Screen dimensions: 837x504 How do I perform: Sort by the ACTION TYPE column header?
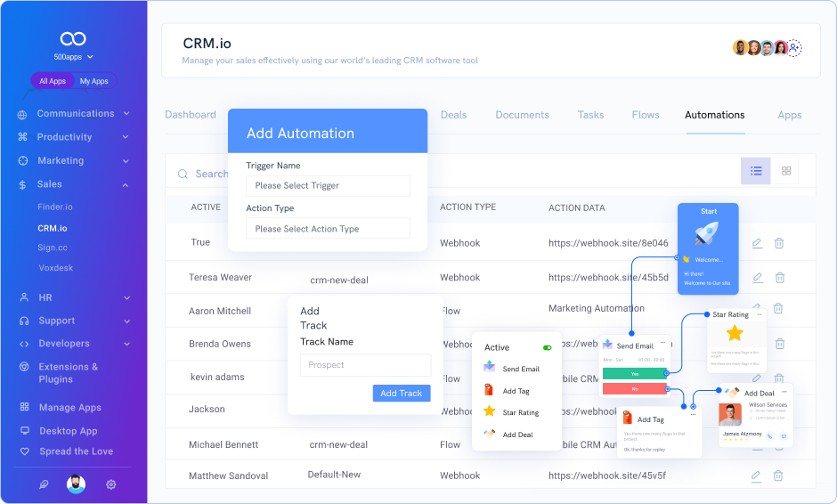(x=467, y=207)
